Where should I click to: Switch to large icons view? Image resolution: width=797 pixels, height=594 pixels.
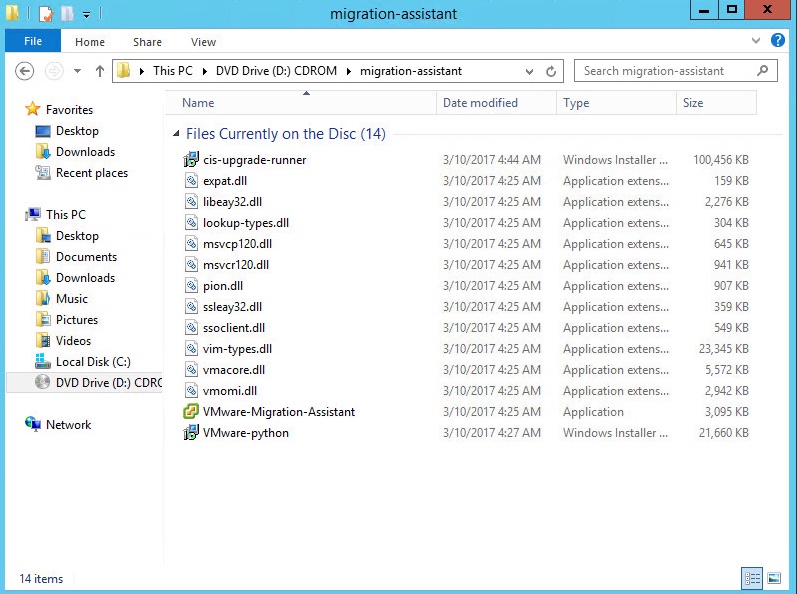(773, 578)
